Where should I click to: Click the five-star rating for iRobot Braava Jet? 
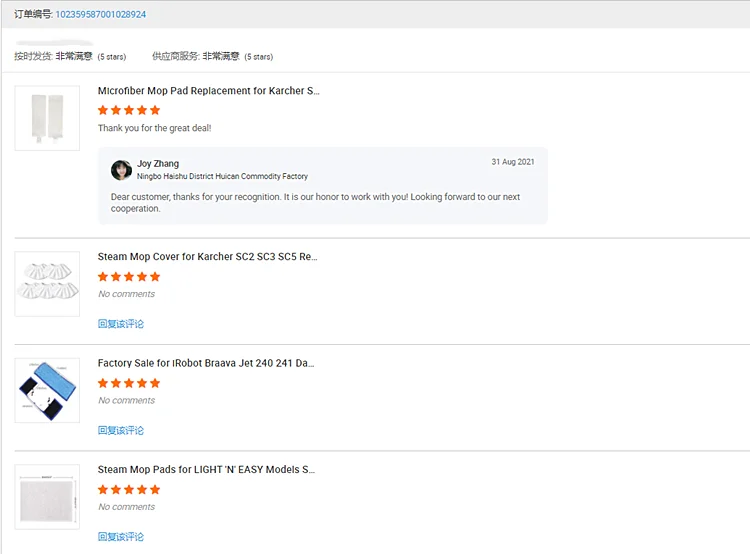click(129, 383)
